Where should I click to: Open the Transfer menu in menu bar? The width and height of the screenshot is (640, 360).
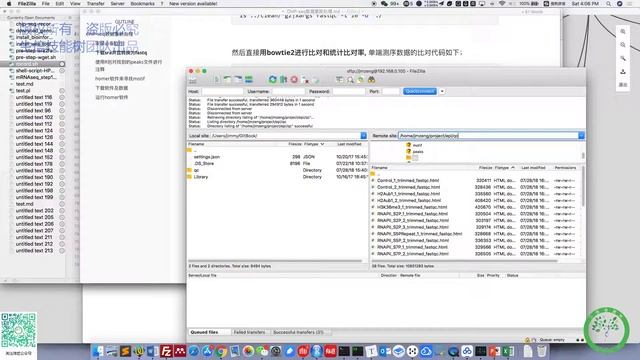click(96, 4)
